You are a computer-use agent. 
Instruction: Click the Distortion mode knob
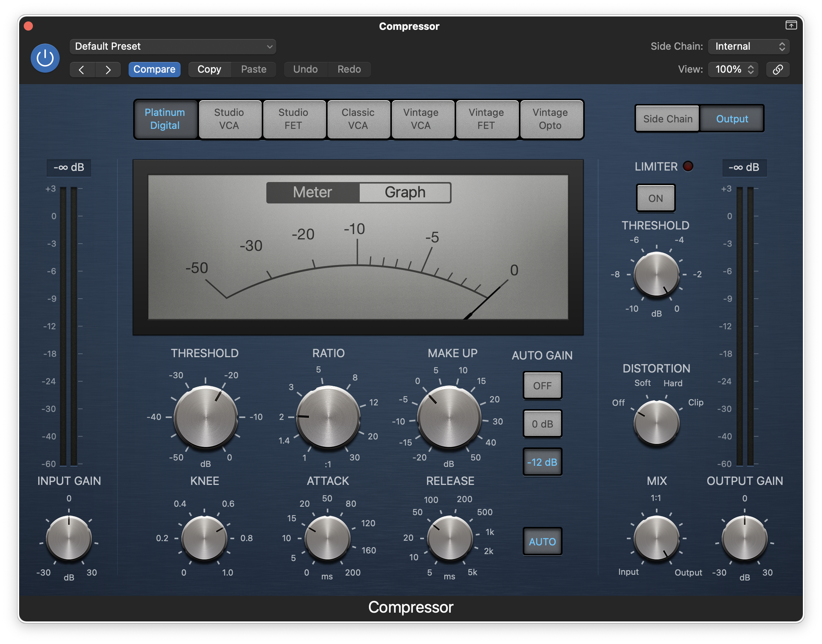click(656, 423)
